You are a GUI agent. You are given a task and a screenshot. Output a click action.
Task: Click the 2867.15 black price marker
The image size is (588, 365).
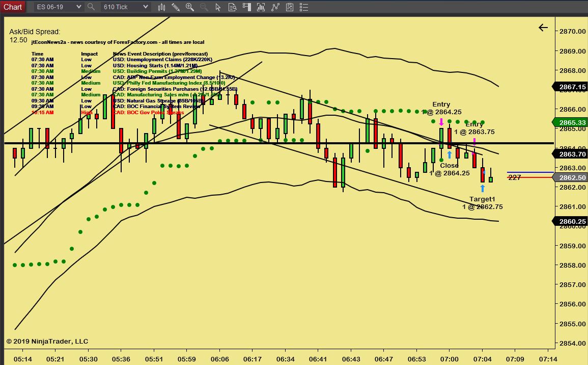570,87
